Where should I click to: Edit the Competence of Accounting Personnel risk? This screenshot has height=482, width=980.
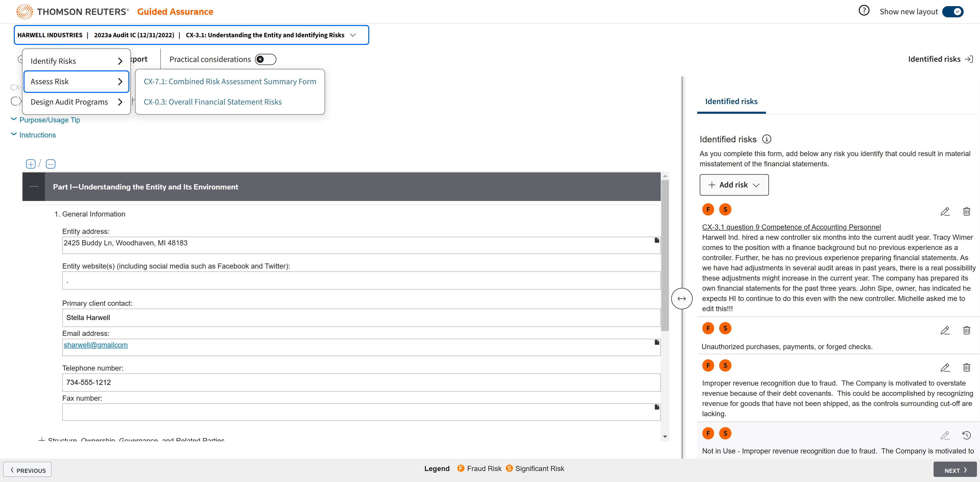click(x=945, y=211)
